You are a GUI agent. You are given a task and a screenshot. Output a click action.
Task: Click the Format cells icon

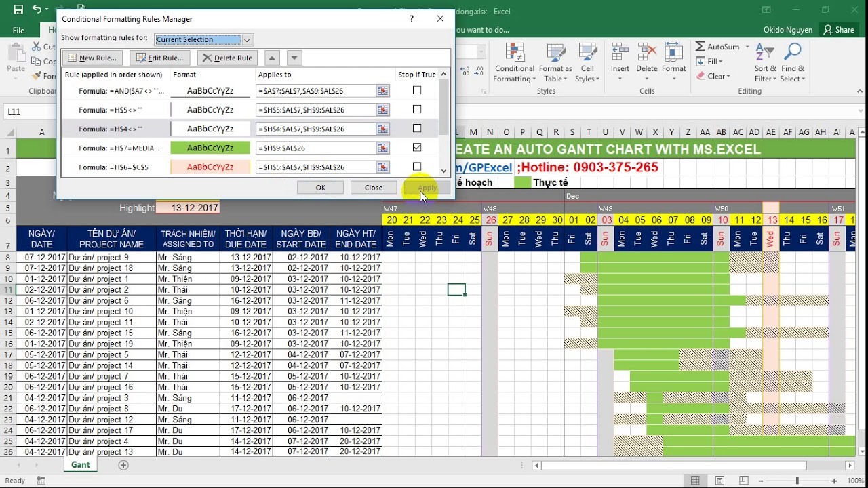[x=673, y=53]
